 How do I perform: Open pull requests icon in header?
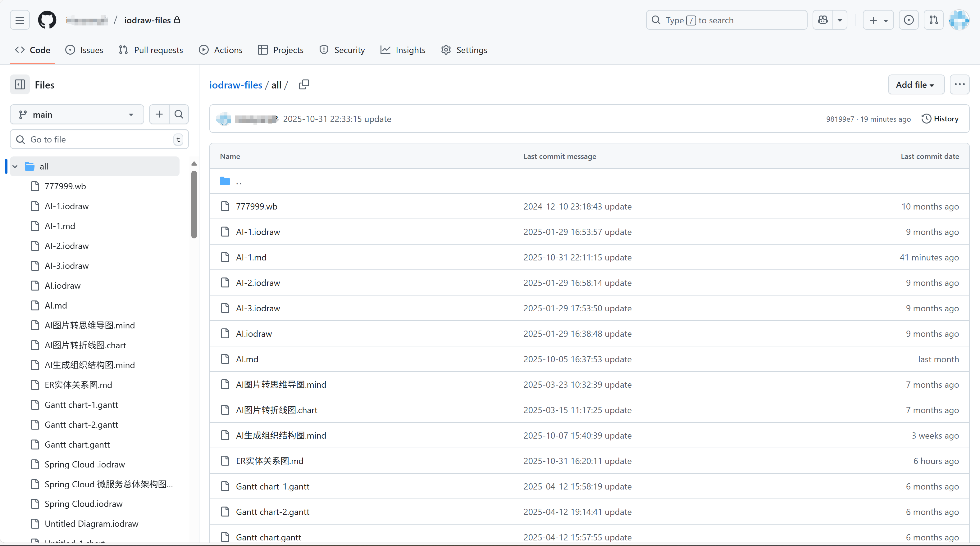pos(934,20)
